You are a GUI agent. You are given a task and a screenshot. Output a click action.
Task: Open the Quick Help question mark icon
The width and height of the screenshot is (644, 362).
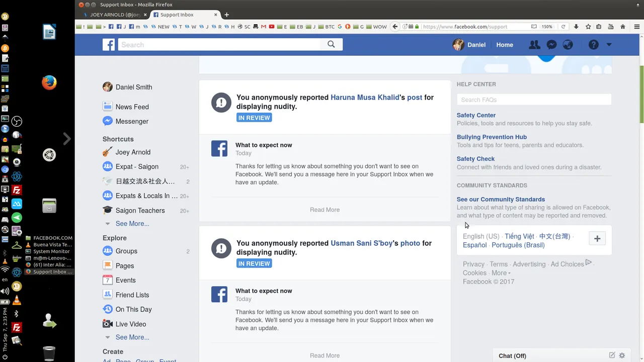point(594,45)
